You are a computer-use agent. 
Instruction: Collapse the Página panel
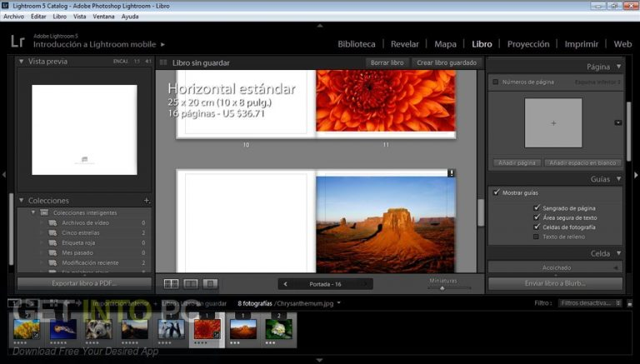[x=619, y=66]
